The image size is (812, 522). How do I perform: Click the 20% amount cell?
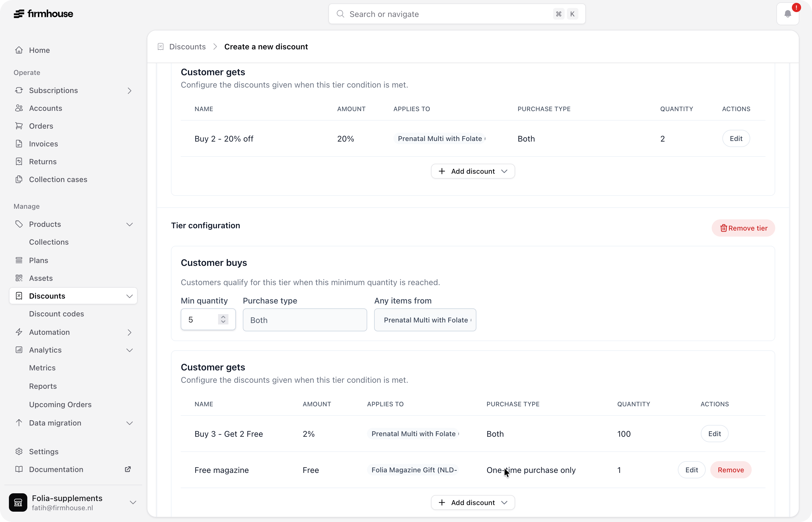(x=345, y=139)
